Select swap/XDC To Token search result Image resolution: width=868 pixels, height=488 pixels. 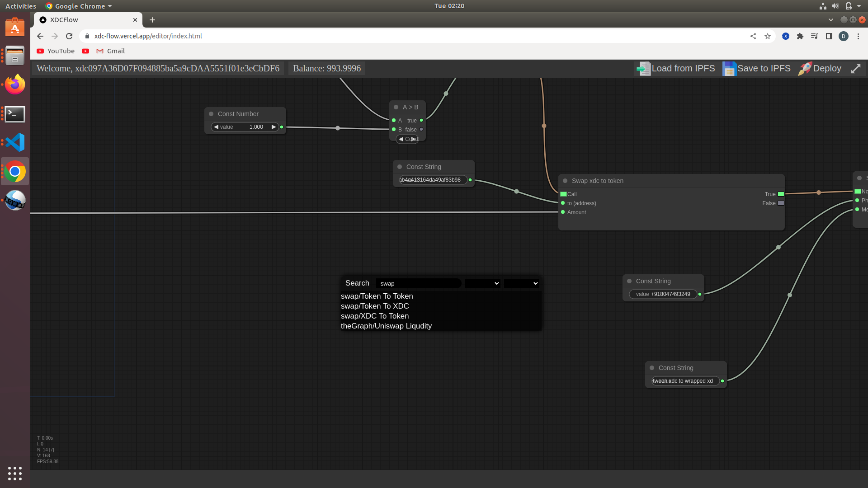[375, 316]
